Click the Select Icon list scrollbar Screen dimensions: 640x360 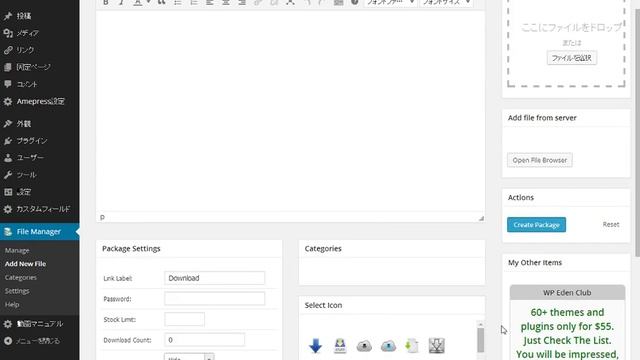click(480, 339)
